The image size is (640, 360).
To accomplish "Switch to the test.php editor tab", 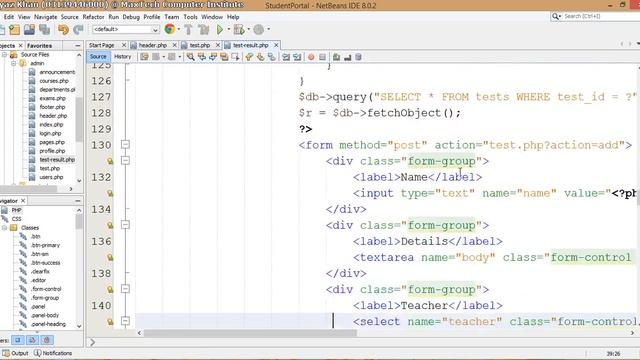I will pyautogui.click(x=200, y=45).
